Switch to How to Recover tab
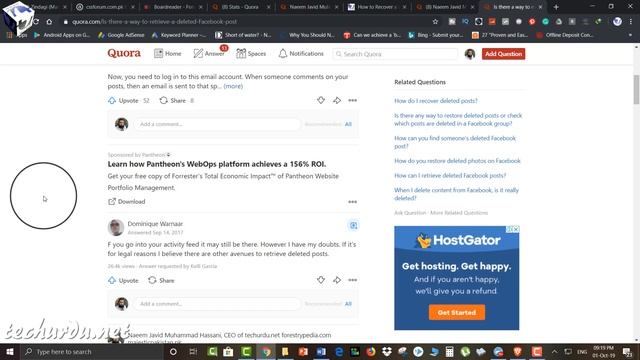The height and width of the screenshot is (360, 640). click(376, 7)
